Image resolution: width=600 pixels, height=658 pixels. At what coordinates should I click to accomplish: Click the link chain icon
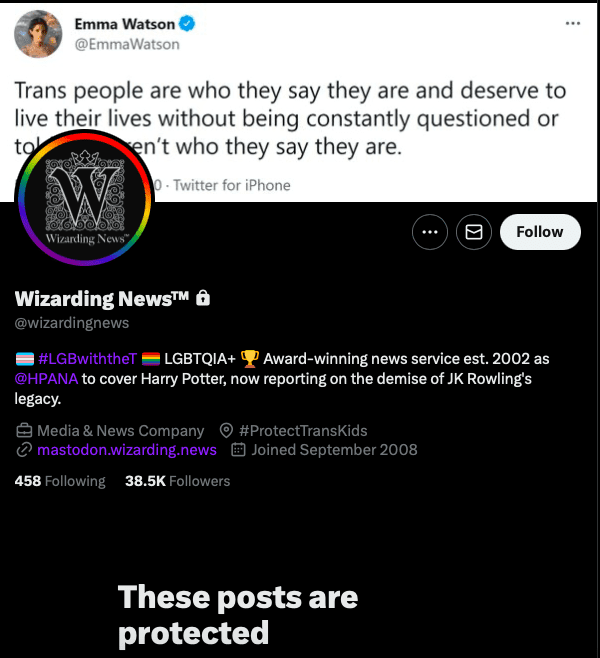(24, 450)
